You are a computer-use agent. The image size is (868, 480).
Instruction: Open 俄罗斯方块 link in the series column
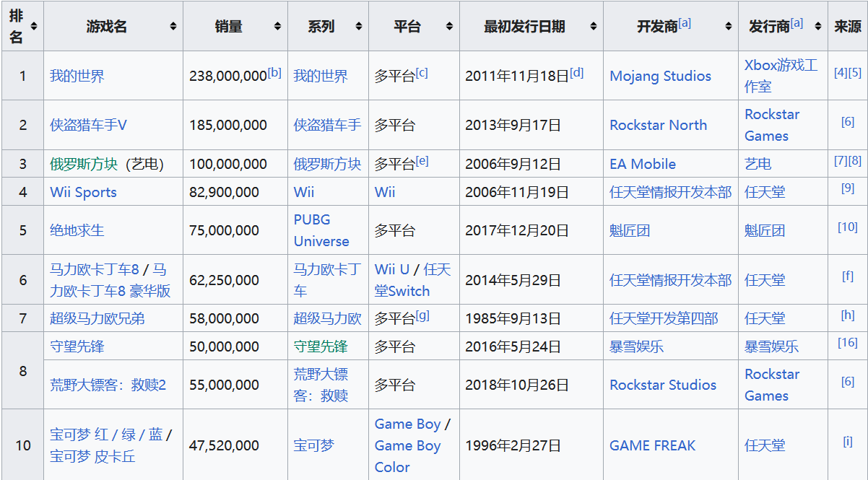[x=327, y=164]
